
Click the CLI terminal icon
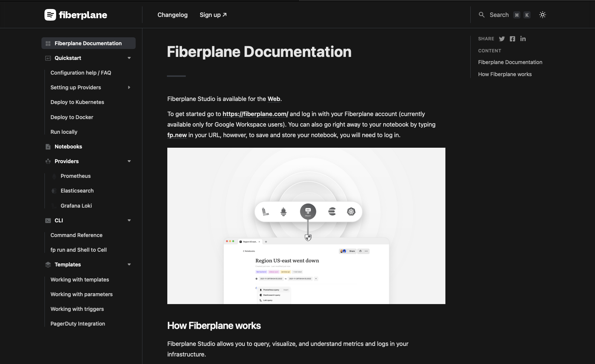pos(48,220)
